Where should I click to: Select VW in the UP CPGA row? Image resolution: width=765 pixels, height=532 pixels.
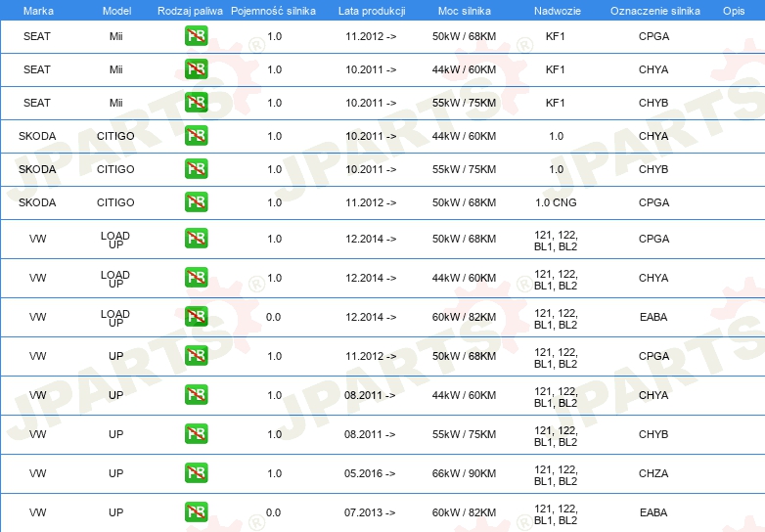click(37, 355)
